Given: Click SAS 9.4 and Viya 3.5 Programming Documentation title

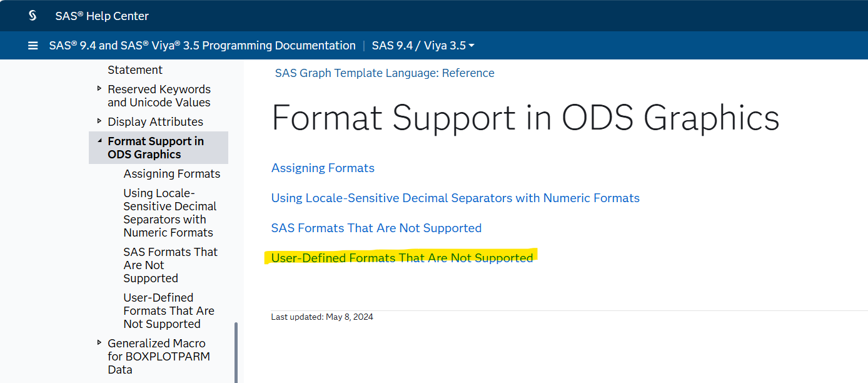Looking at the screenshot, I should (x=201, y=45).
